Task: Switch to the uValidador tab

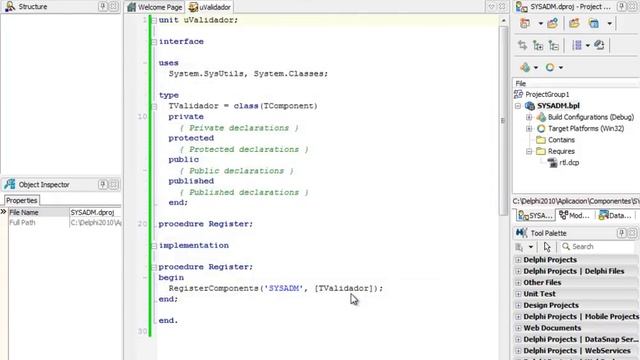Action: 210,7
